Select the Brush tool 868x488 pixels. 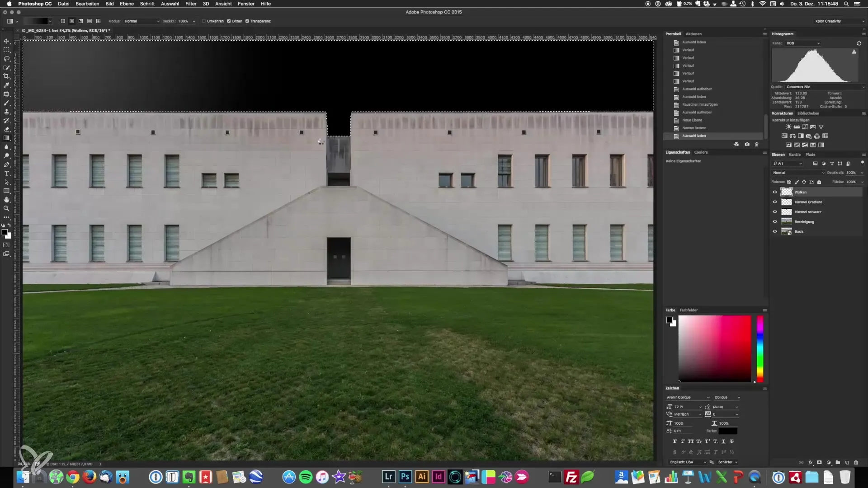point(6,103)
